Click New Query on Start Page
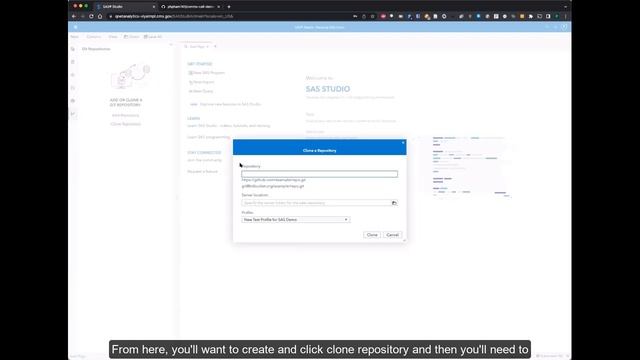640x360 pixels. coord(201,91)
